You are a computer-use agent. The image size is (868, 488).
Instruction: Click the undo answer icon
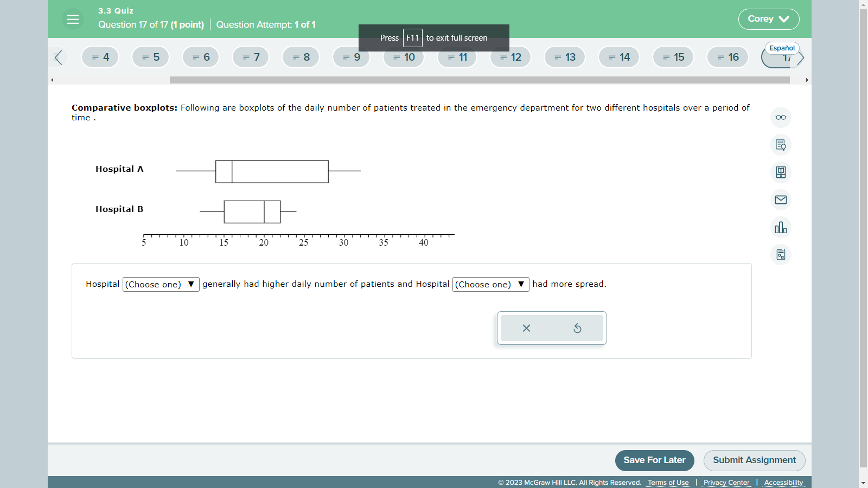pyautogui.click(x=577, y=328)
